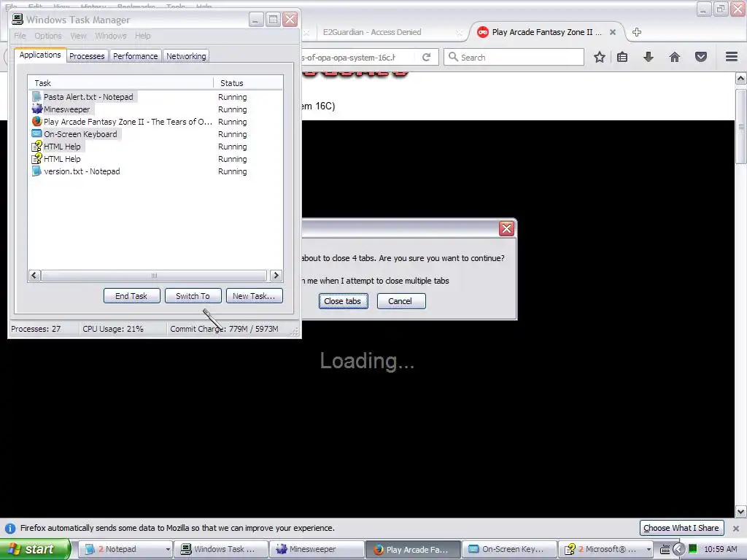Image resolution: width=747 pixels, height=560 pixels.
Task: Sort by Task column header
Action: point(120,83)
